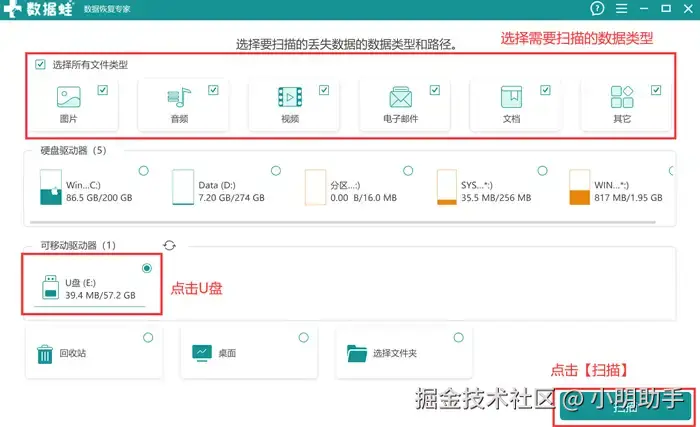The image size is (700, 427).
Task: Select the SYS 256 MB radio button
Action: pos(542,171)
